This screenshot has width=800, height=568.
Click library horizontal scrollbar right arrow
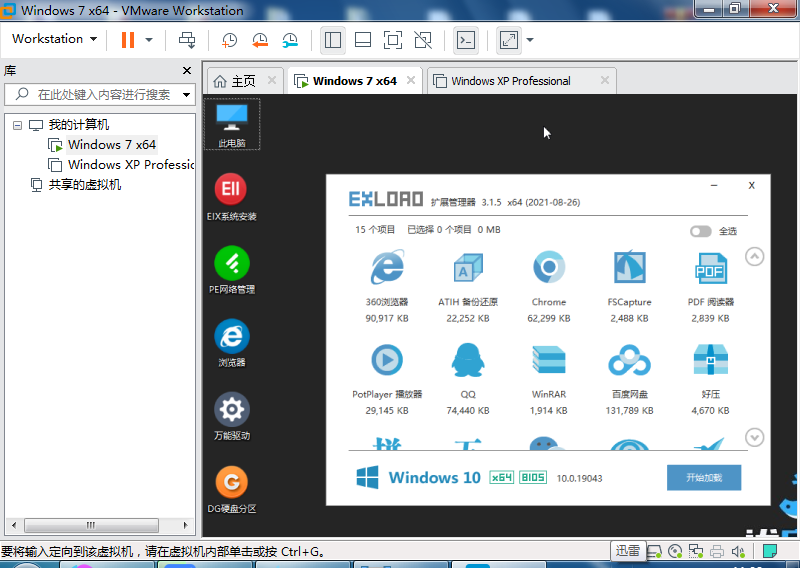[x=186, y=525]
